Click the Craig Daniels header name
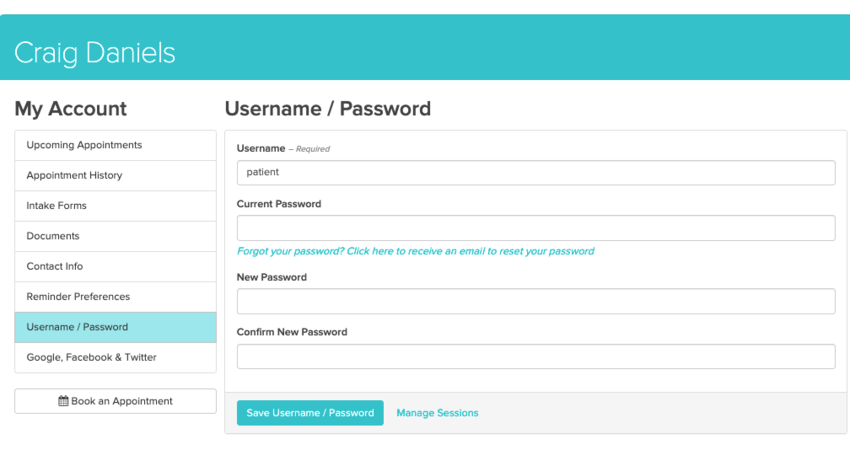Viewport: 850px width, 450px height. click(95, 53)
